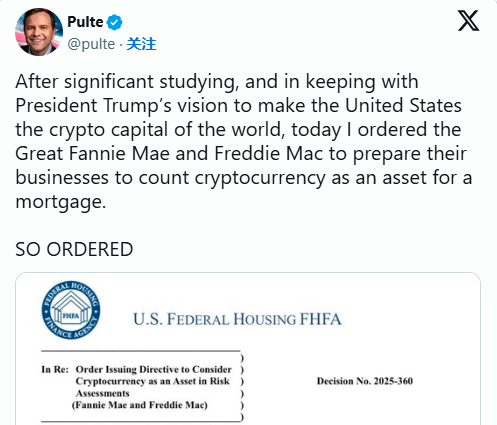Click the blue verified checkmark badge
The width and height of the screenshot is (497, 425).
114,22
